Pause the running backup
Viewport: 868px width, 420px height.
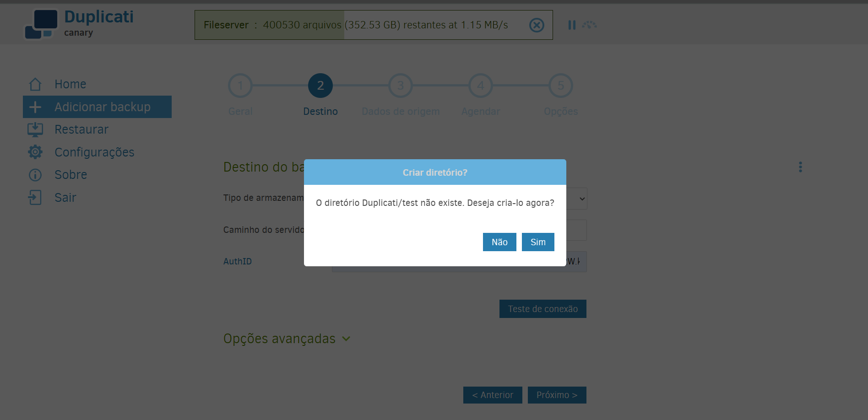[572, 25]
